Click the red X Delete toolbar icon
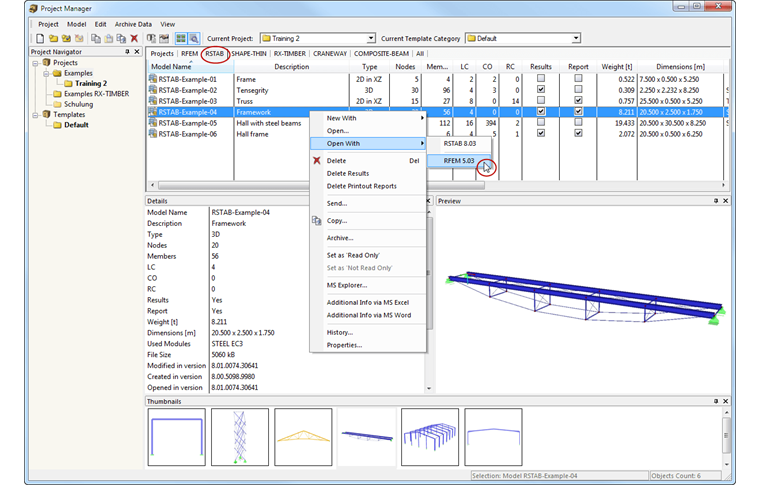Viewport: 760px width, 485px height. click(x=134, y=38)
